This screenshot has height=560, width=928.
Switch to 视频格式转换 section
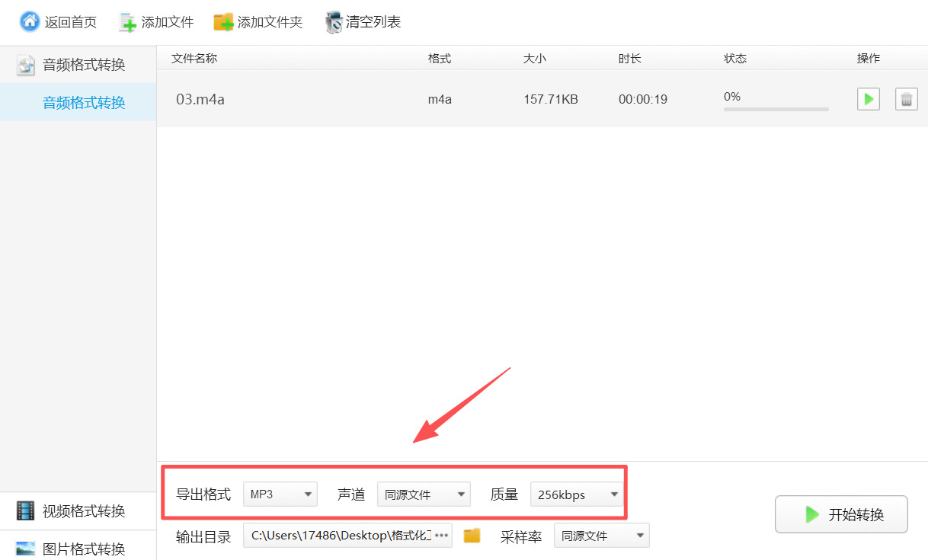click(78, 510)
